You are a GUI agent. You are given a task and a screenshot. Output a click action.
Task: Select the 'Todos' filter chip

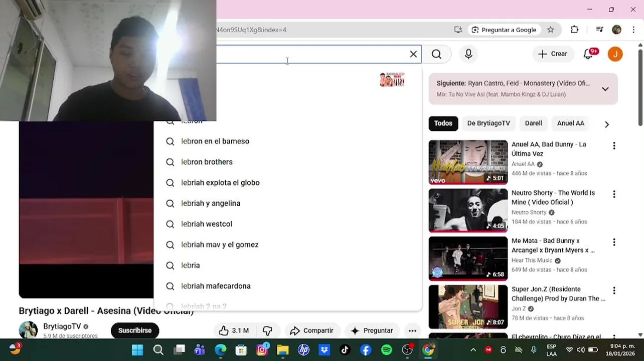pyautogui.click(x=443, y=123)
